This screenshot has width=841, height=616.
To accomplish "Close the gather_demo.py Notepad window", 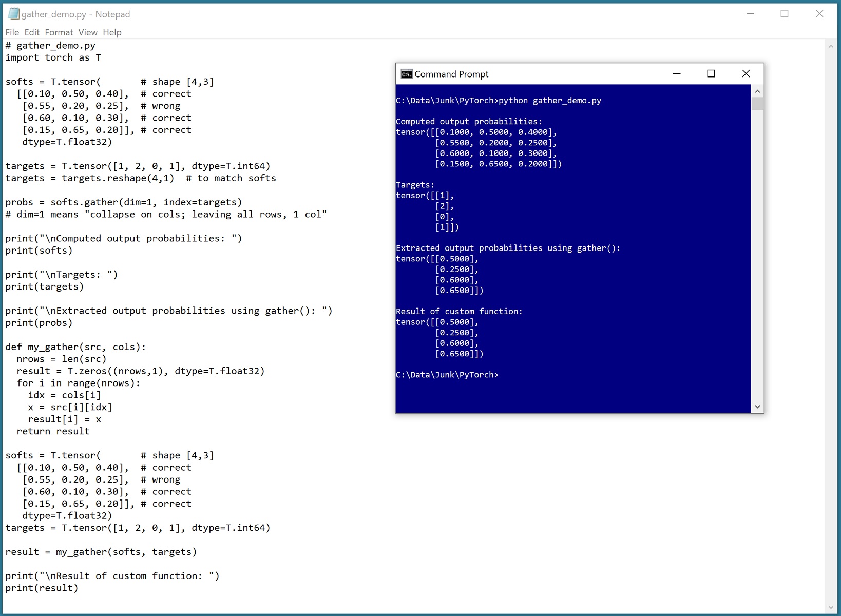I will coord(819,14).
